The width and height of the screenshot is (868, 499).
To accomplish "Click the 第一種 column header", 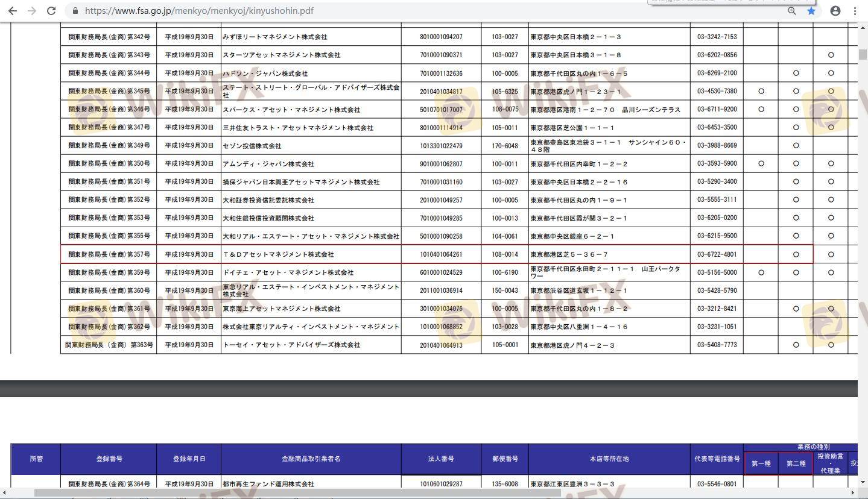I will click(x=761, y=463).
